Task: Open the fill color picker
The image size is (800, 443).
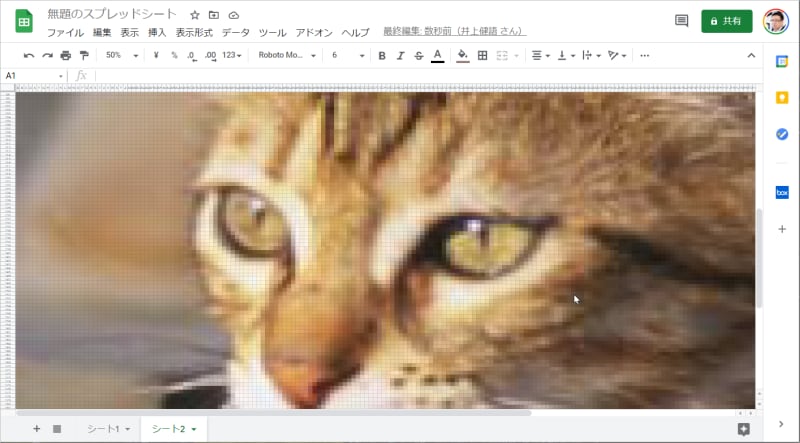Action: click(x=463, y=56)
